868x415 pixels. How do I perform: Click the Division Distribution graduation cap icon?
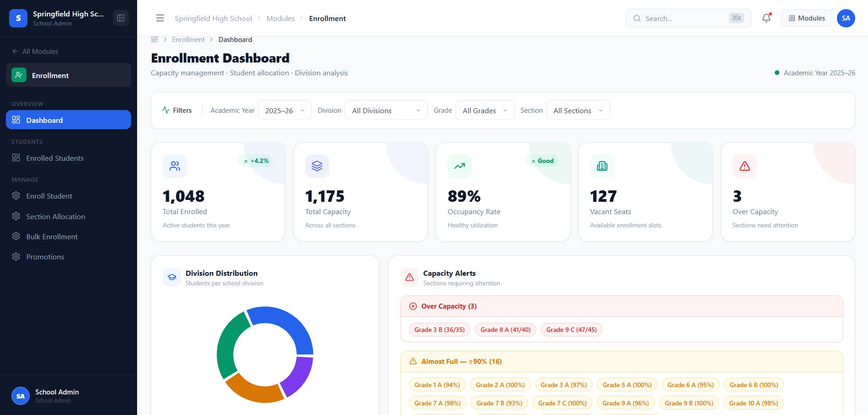(172, 277)
